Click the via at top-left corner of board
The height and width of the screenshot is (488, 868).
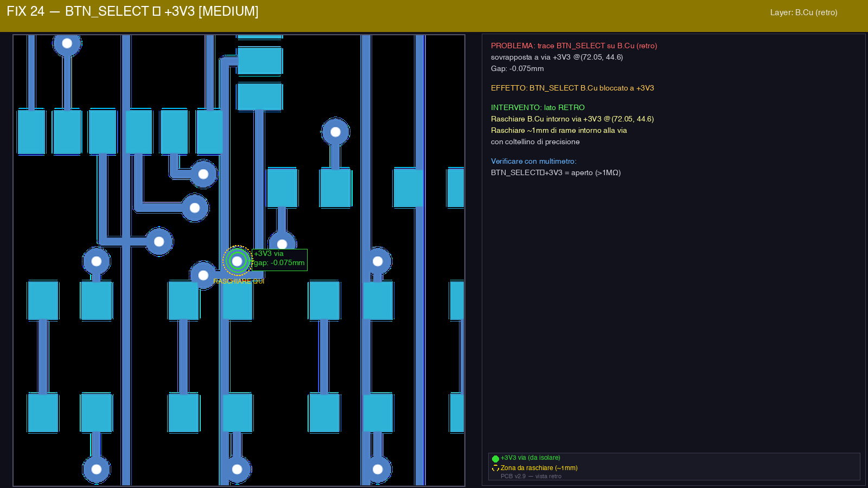(67, 43)
